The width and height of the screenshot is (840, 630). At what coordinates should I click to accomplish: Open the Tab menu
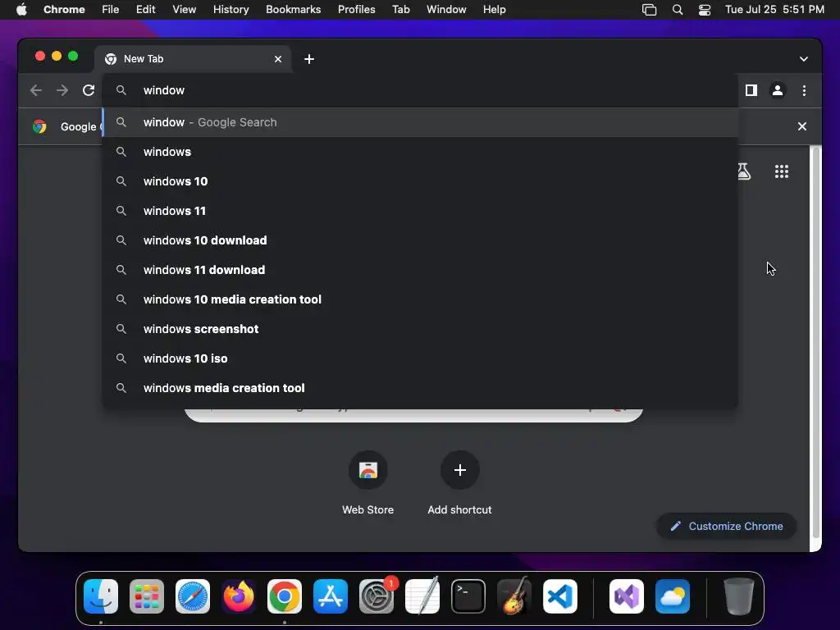pos(400,10)
